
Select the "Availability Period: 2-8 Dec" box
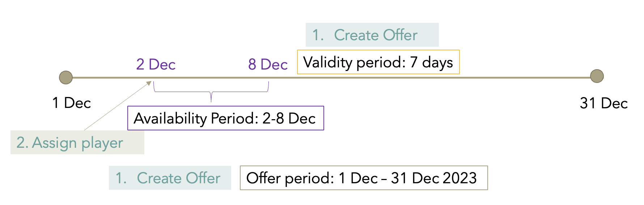[225, 118]
